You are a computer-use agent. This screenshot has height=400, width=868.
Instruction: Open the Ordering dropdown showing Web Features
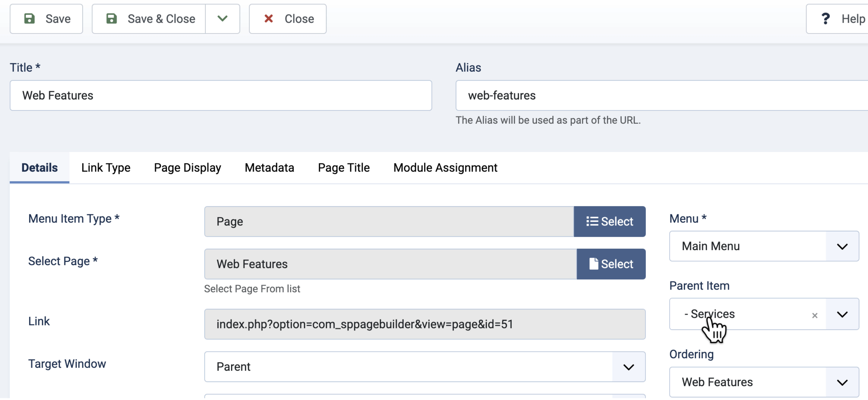(764, 382)
